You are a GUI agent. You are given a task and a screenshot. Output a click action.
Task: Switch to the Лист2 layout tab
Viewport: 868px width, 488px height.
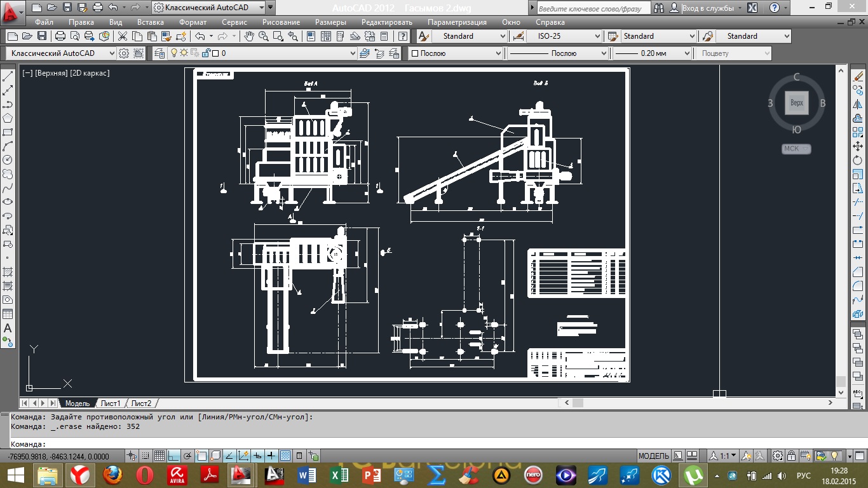[141, 403]
